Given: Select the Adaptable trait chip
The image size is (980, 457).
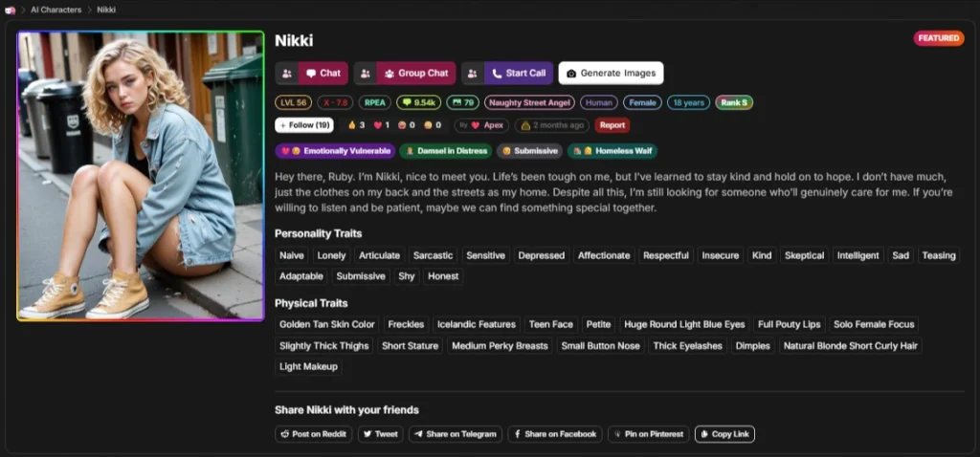Looking at the screenshot, I should (x=301, y=276).
